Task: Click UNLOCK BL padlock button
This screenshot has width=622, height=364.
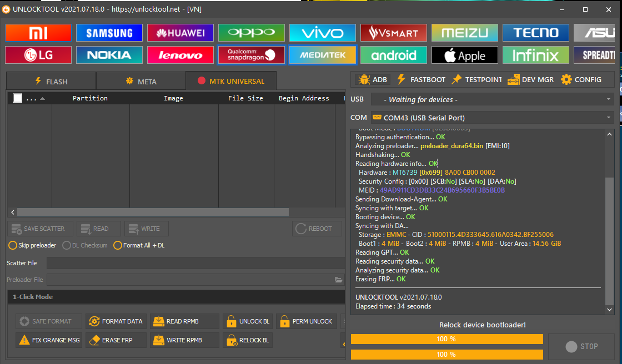Action: pos(248,321)
